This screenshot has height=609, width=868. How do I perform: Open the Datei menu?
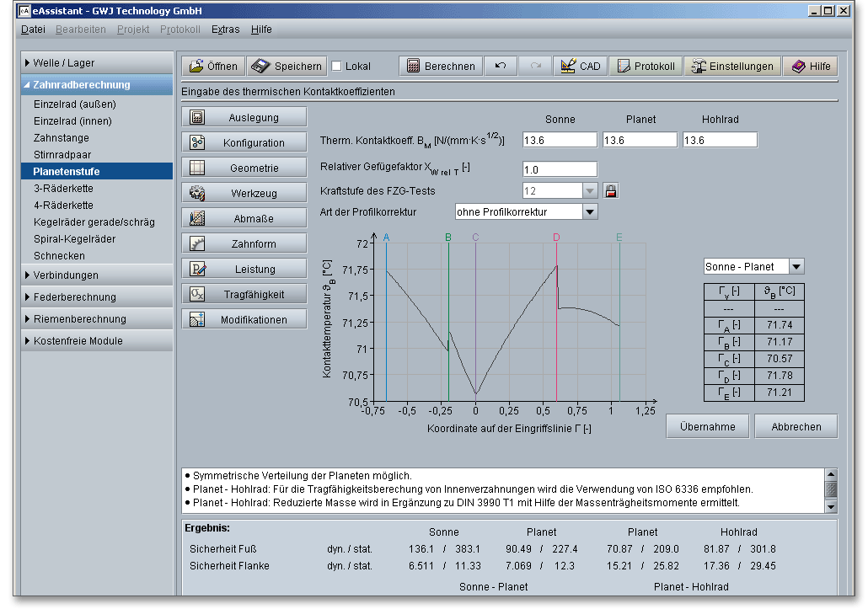33,29
